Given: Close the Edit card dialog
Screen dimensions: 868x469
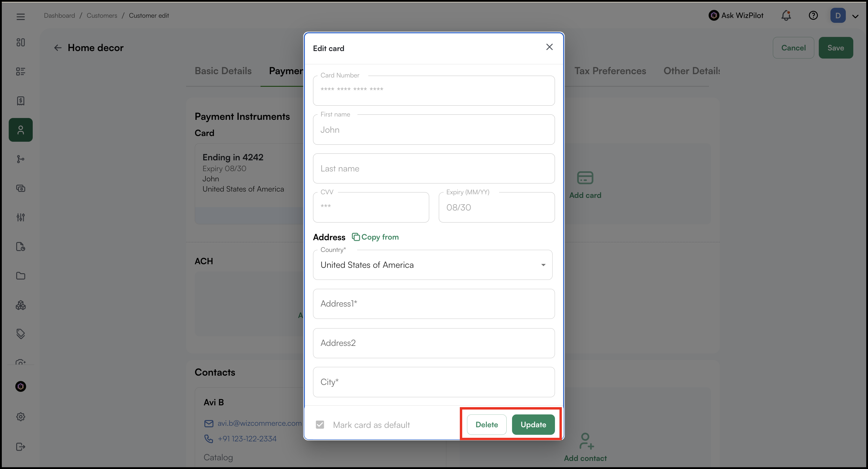Looking at the screenshot, I should [549, 47].
